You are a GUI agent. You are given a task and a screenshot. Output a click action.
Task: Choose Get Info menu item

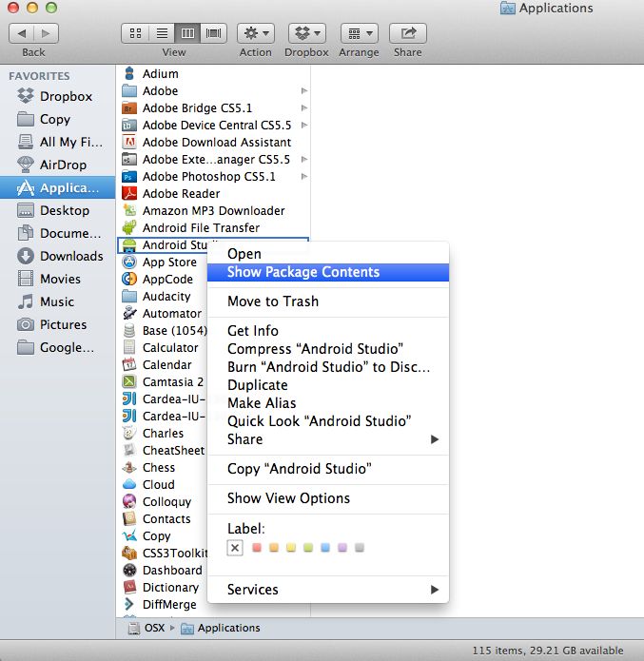coord(328,331)
